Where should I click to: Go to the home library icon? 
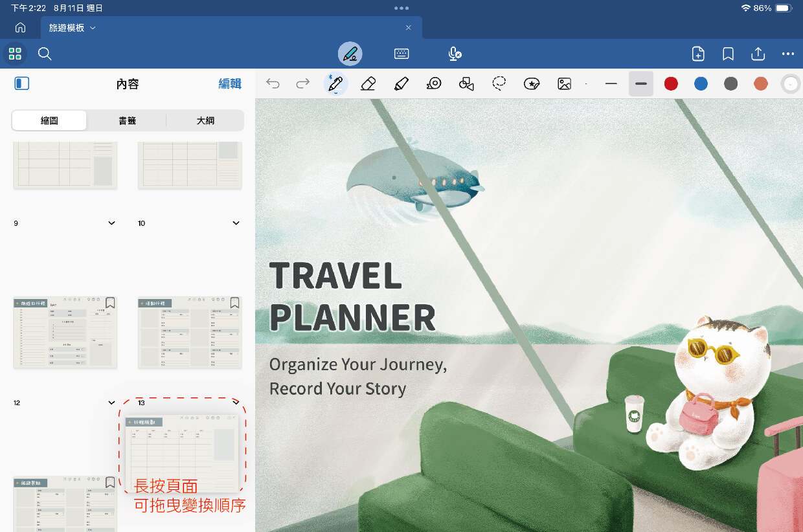click(x=20, y=28)
